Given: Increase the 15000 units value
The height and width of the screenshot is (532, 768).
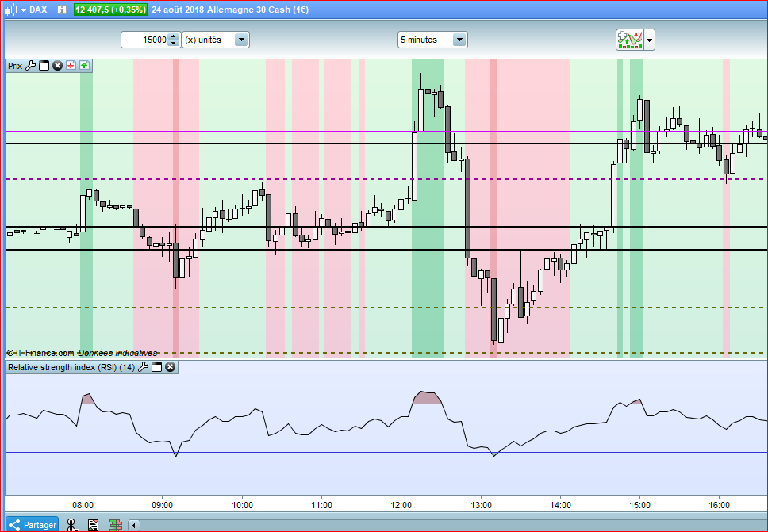Looking at the screenshot, I should tap(174, 36).
